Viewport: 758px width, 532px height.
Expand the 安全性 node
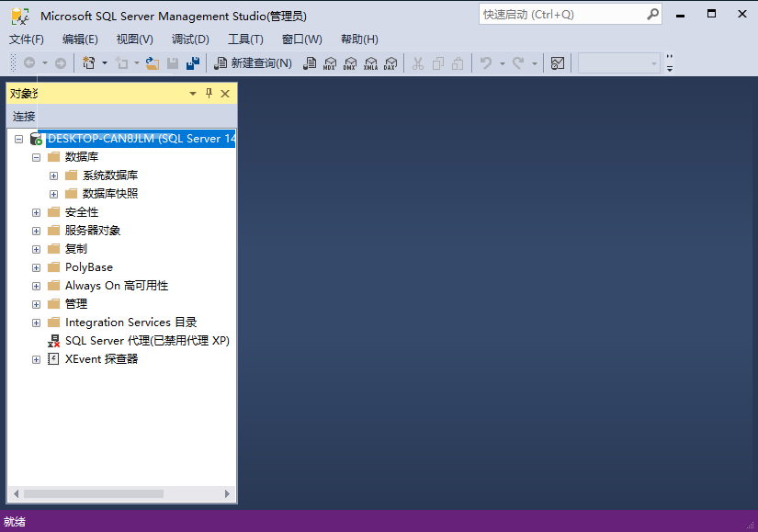pyautogui.click(x=36, y=213)
